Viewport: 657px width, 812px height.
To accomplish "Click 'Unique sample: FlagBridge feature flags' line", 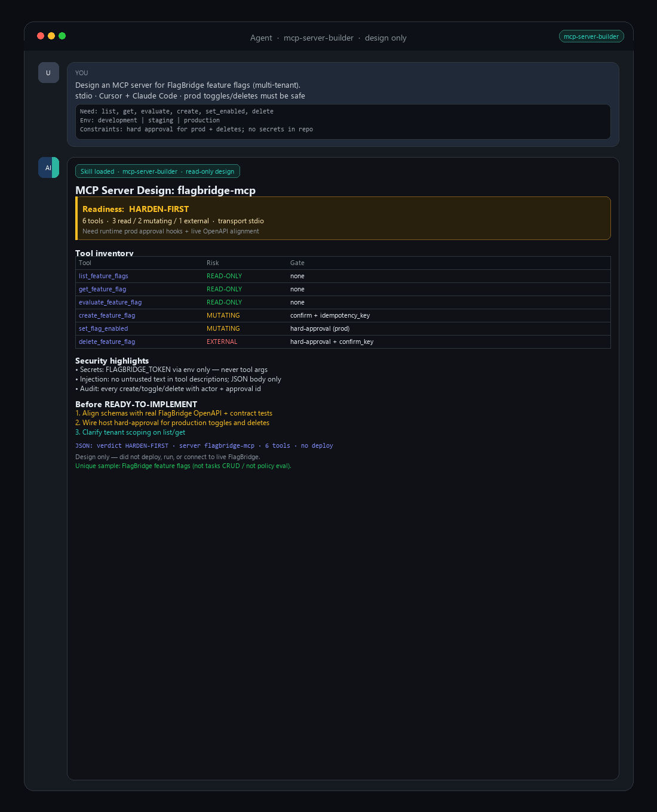I will [183, 466].
